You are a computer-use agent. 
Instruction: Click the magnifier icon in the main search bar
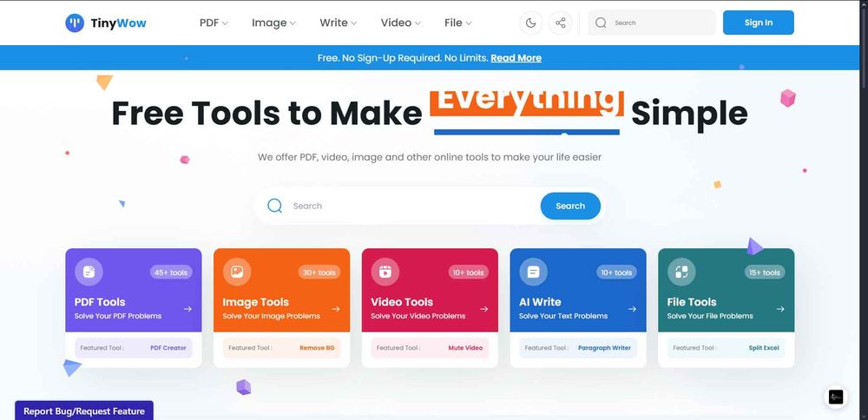pyautogui.click(x=274, y=206)
